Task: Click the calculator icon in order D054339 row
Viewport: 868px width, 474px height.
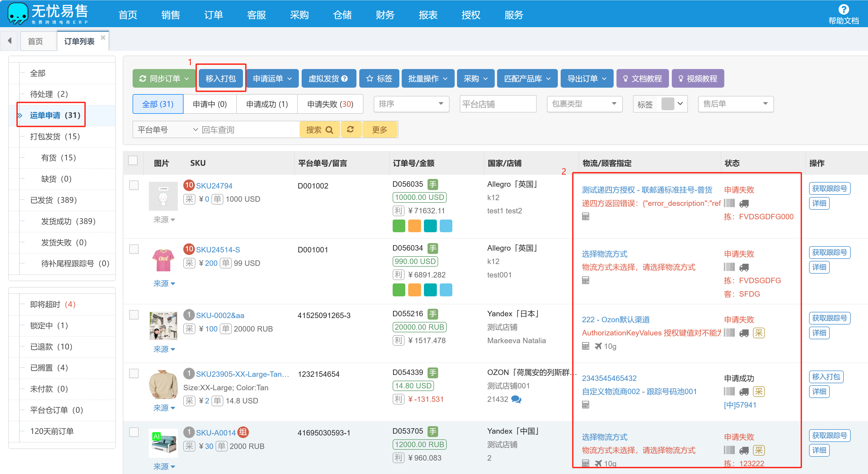Action: (x=586, y=405)
